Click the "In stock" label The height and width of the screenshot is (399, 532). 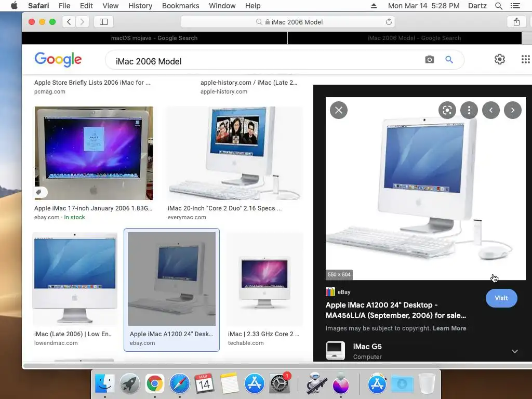tap(74, 217)
